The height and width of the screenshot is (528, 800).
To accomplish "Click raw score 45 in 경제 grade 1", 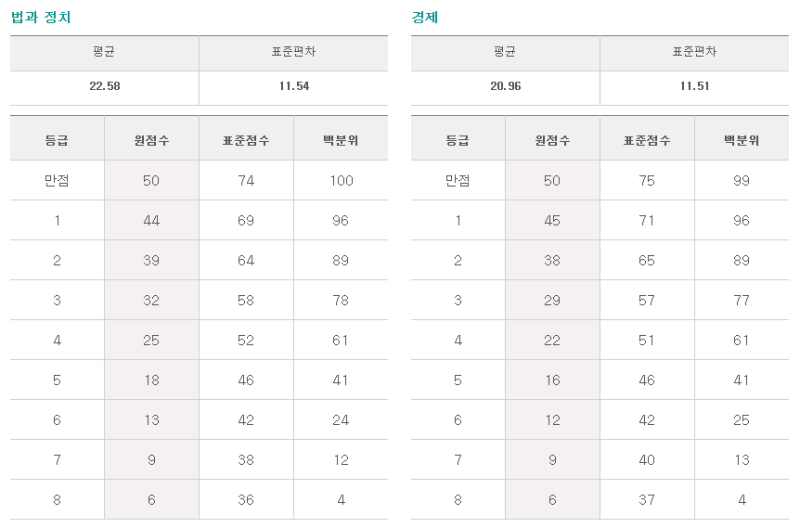I will click(x=552, y=220).
